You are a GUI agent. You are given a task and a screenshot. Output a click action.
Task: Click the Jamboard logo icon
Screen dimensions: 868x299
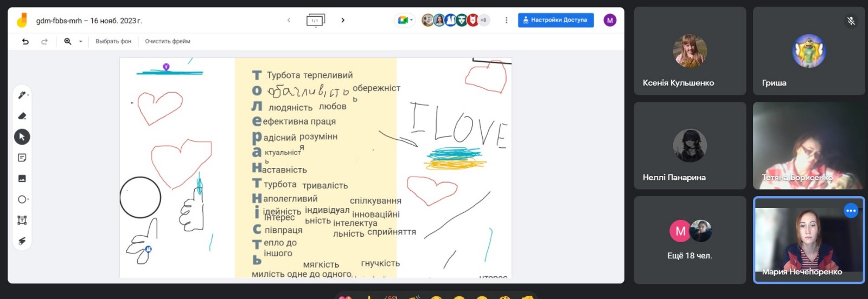[22, 21]
